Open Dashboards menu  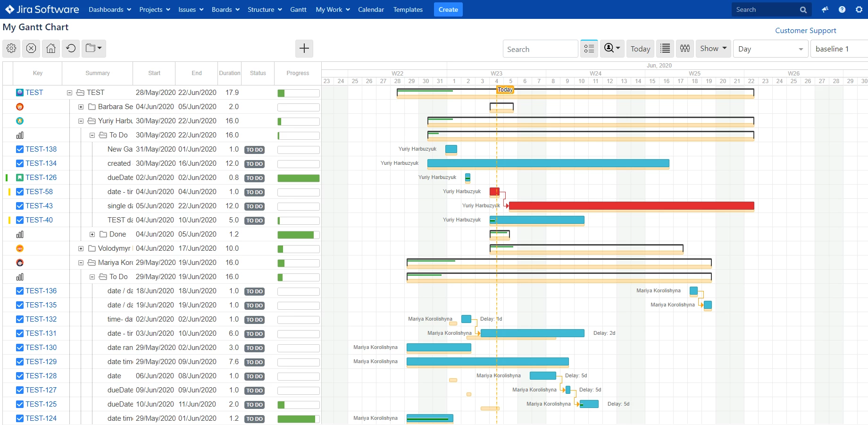point(110,9)
